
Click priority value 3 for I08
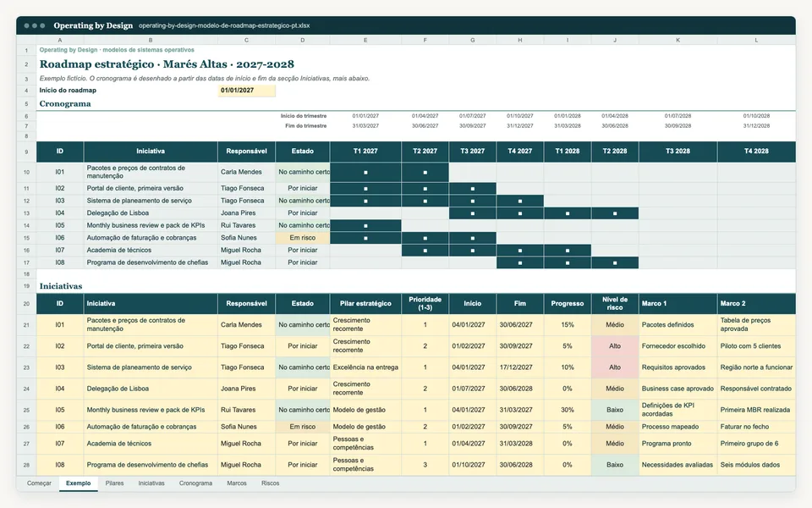pos(425,465)
